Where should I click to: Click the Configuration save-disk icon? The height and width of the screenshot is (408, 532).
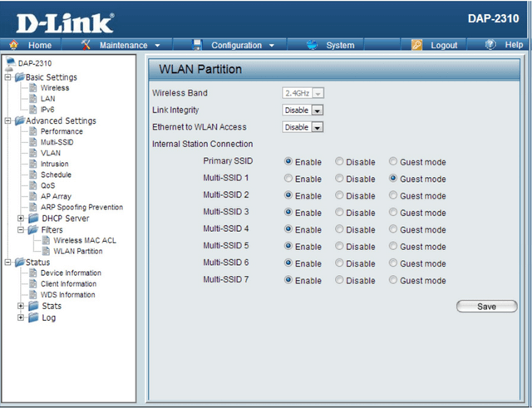click(x=198, y=45)
